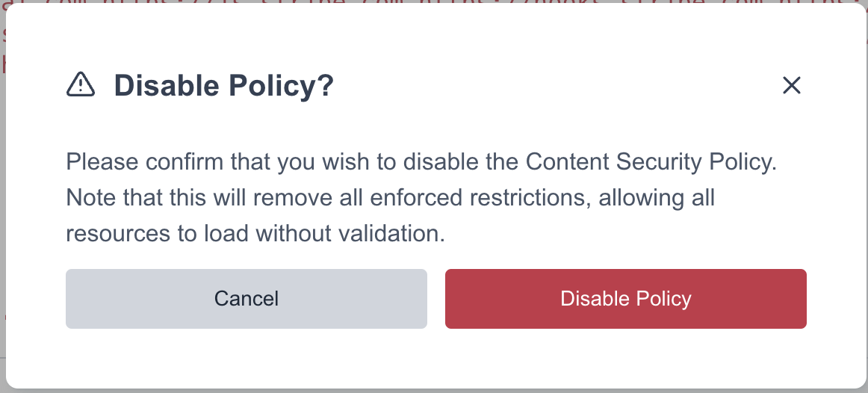The width and height of the screenshot is (868, 393).
Task: Confirm with the red Disable Policy button
Action: tap(625, 299)
